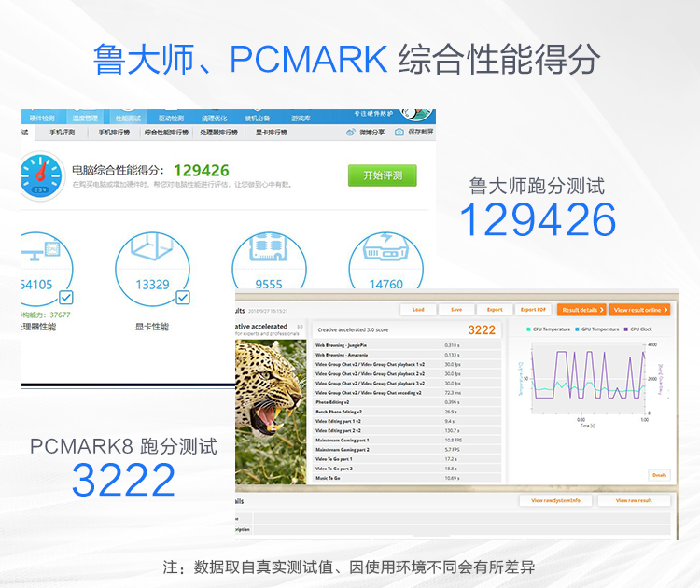Select Video To Go part 2 row
This screenshot has height=588, width=700.
407,469
